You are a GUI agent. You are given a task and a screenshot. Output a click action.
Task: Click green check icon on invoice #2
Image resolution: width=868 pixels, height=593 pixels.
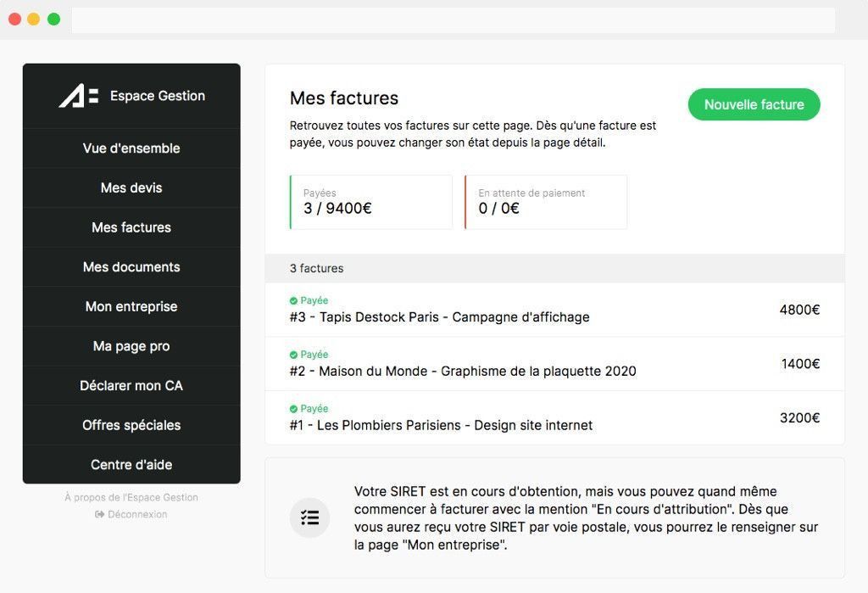[293, 355]
